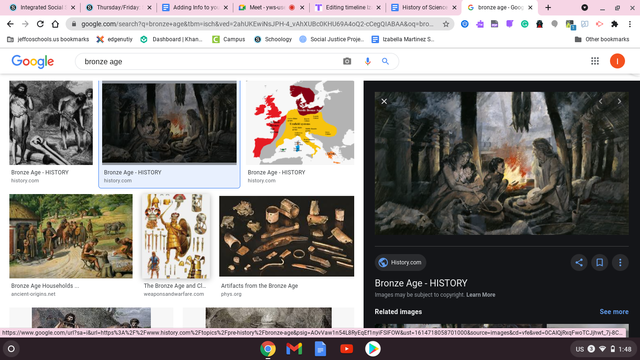640x360 pixels.
Task: Switch to the Meet tab
Action: [x=271, y=7]
